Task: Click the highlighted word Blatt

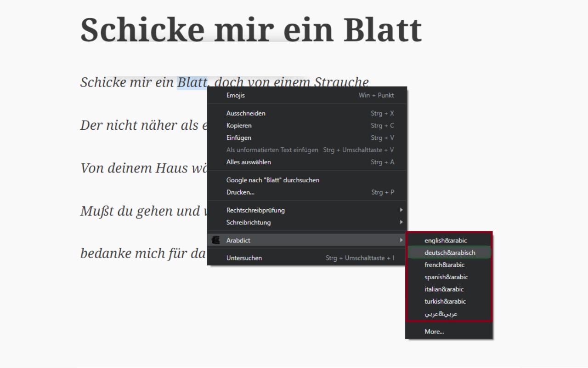Action: (x=192, y=83)
